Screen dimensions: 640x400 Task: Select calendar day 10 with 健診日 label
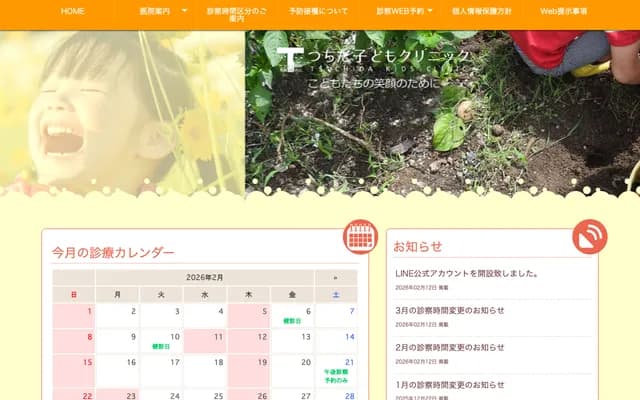161,342
